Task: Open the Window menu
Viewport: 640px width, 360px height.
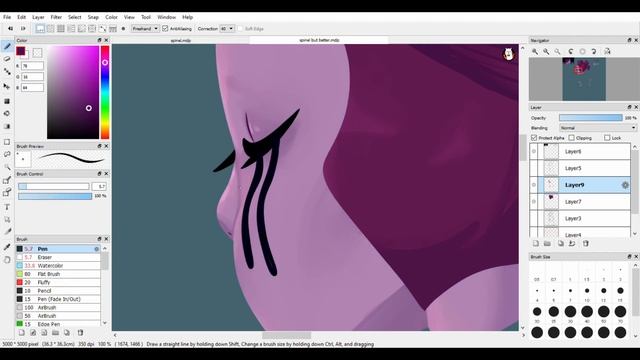Action: 167,17
